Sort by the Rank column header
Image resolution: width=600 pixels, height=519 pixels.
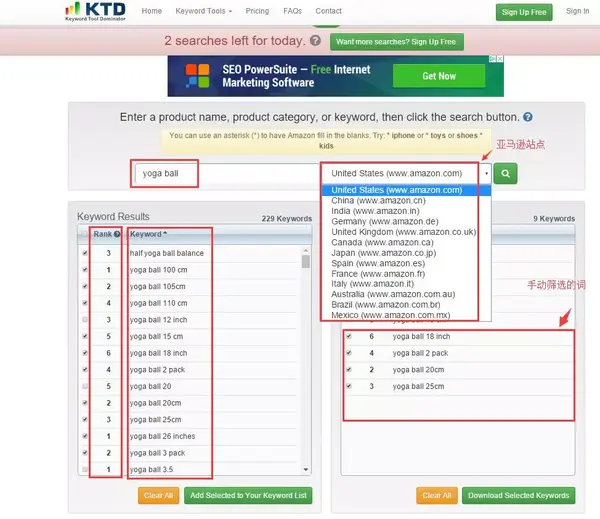tap(103, 234)
